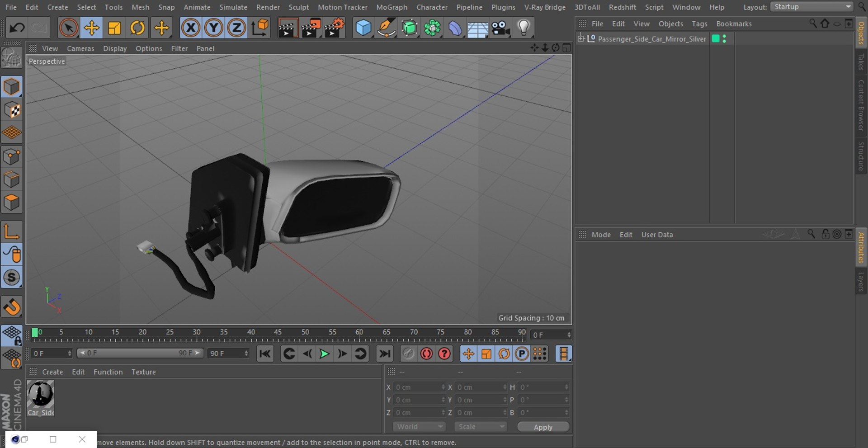This screenshot has height=448, width=868.
Task: Open the Light object icon
Action: 524,28
